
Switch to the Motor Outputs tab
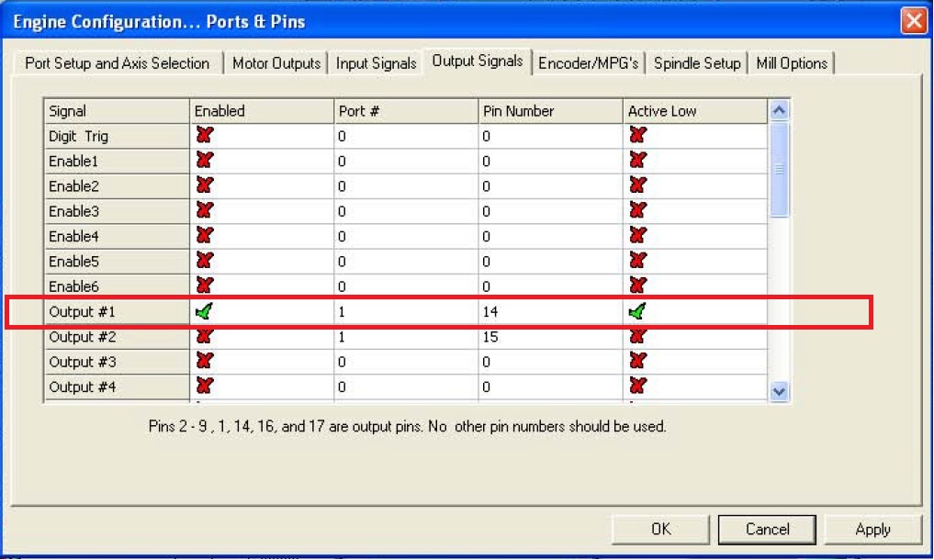click(x=276, y=63)
